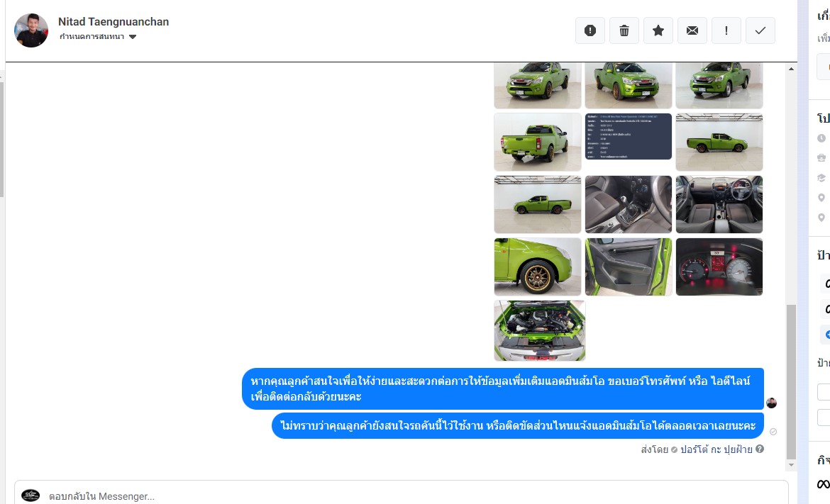Click the chat scrollbar up arrow
Viewport: 830px width, 504px height.
792,69
